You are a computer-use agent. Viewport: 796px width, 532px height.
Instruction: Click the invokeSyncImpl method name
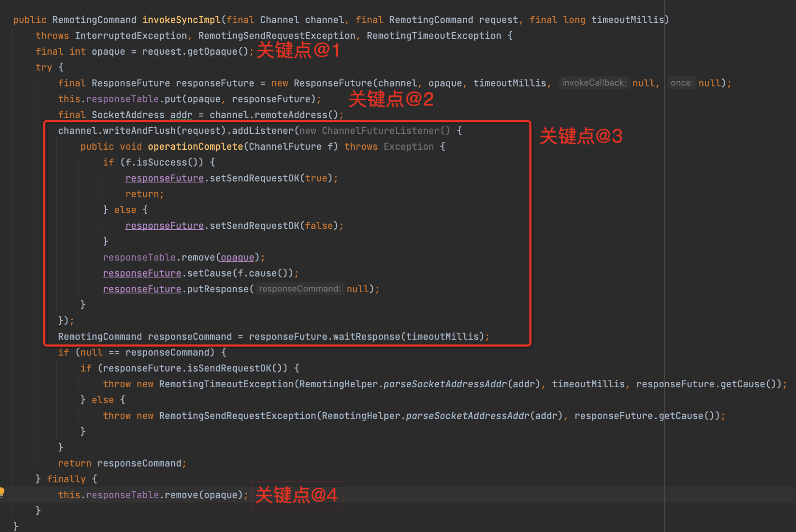[x=181, y=20]
